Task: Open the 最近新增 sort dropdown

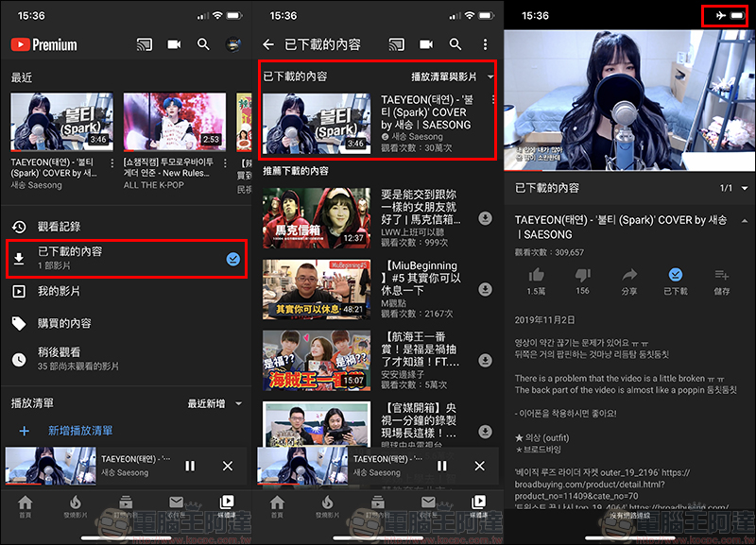Action: [215, 403]
